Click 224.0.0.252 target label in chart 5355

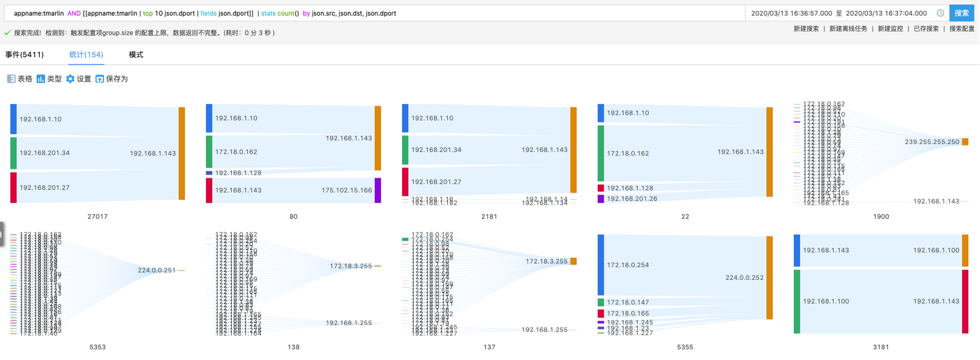point(744,278)
